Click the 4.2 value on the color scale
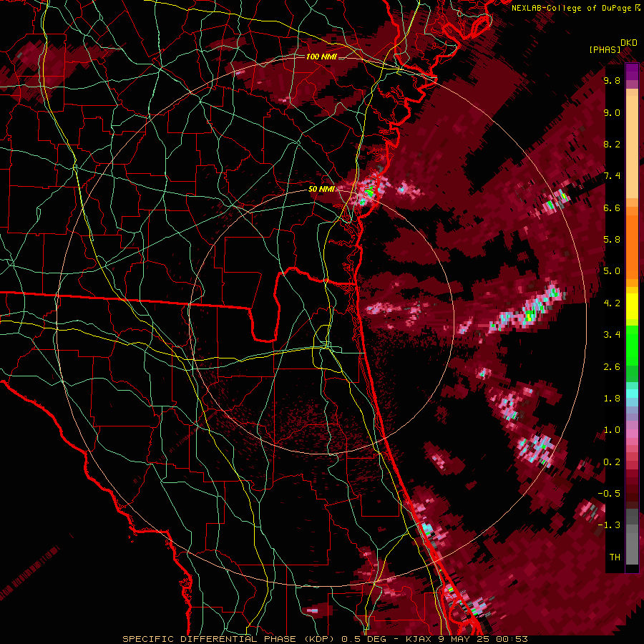The height and width of the screenshot is (644, 644). pos(612,303)
